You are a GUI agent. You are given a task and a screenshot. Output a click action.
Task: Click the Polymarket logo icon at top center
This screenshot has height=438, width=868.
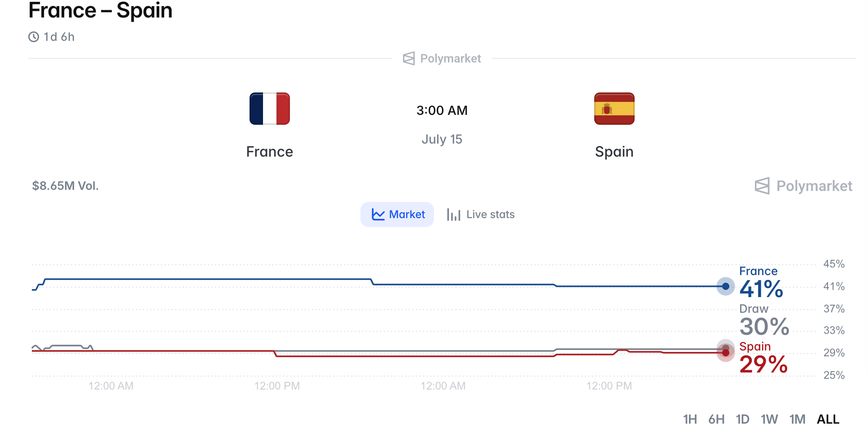click(x=408, y=58)
